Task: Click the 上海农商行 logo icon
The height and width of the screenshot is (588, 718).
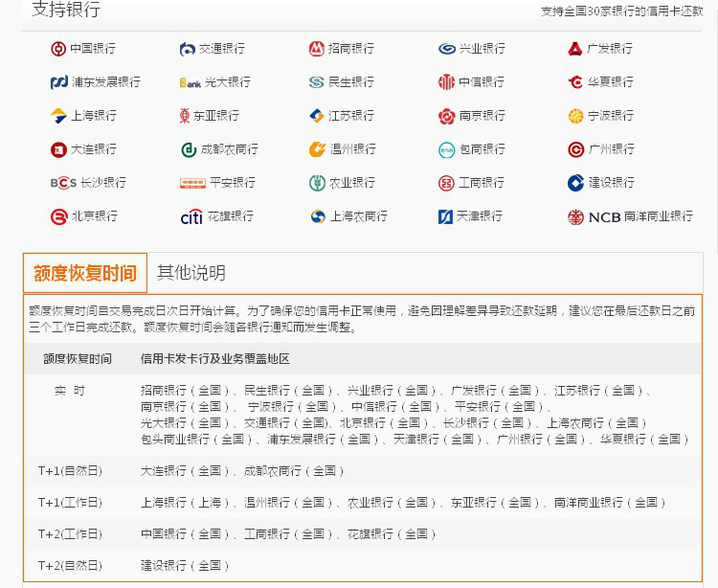Action: click(x=318, y=216)
